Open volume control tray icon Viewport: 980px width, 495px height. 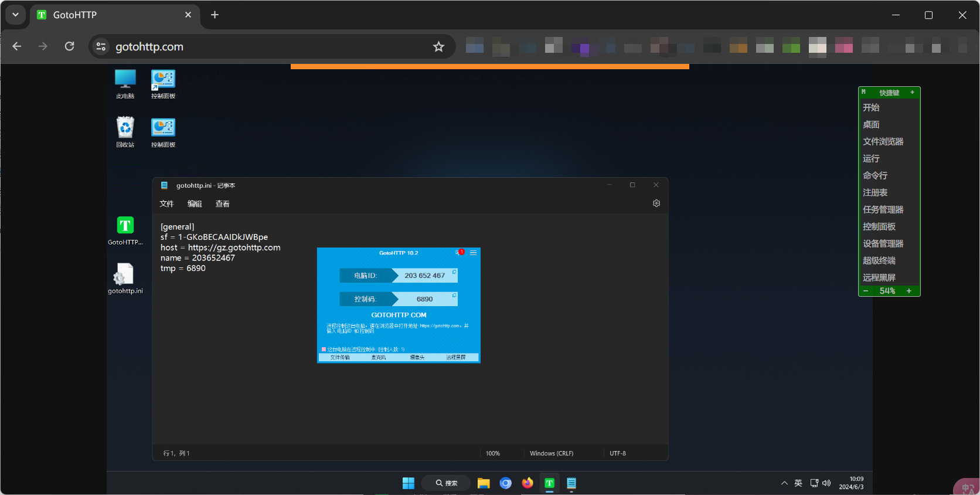(x=826, y=483)
